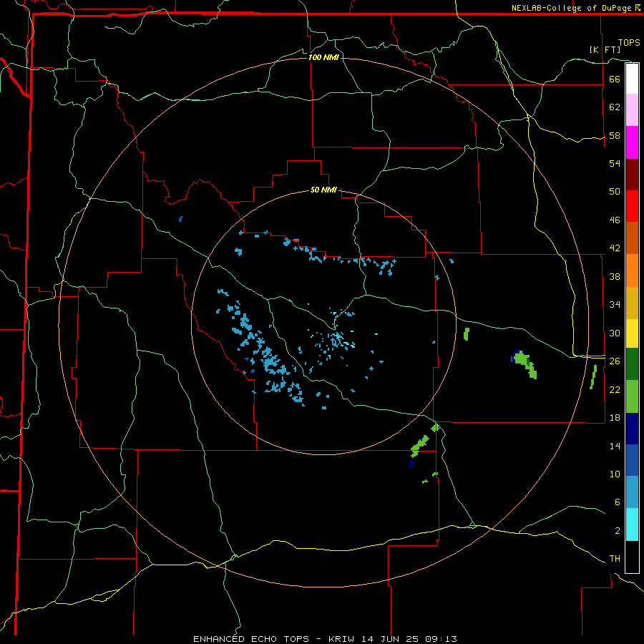Click the legend value "2"
Screen dimensions: 644x644
tap(617, 531)
